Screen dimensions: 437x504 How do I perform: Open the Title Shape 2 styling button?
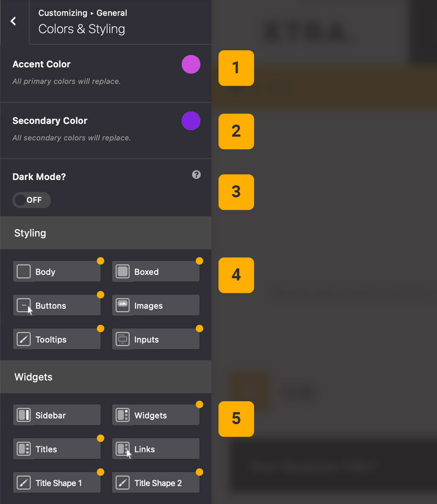coord(156,483)
